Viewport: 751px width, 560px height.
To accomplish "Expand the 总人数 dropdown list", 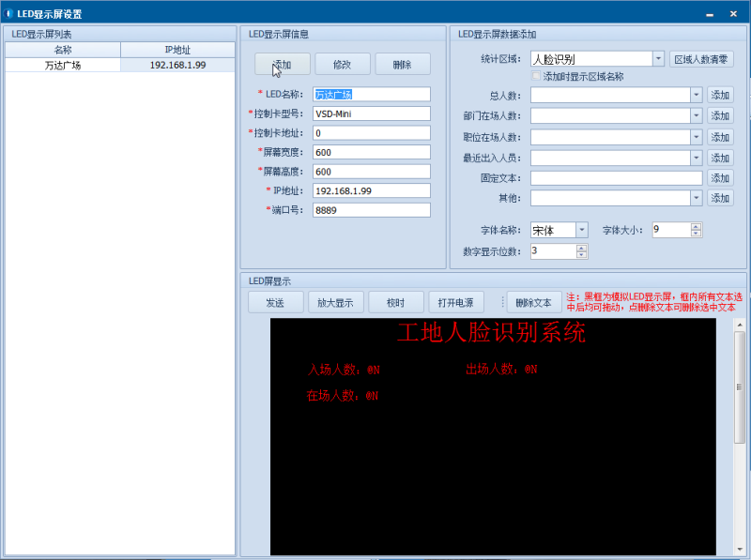I will pyautogui.click(x=696, y=95).
